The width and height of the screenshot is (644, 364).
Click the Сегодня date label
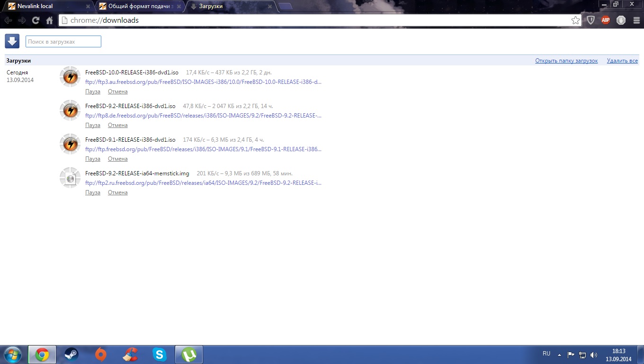click(17, 73)
